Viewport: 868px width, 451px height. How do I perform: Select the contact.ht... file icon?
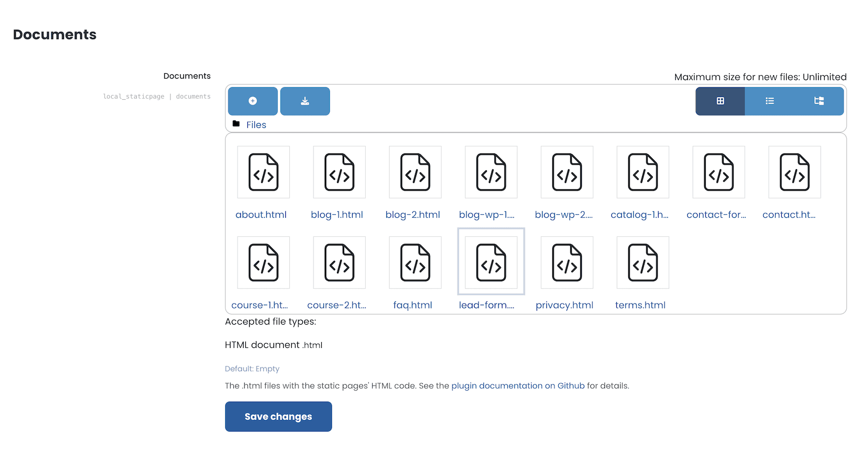tap(795, 172)
